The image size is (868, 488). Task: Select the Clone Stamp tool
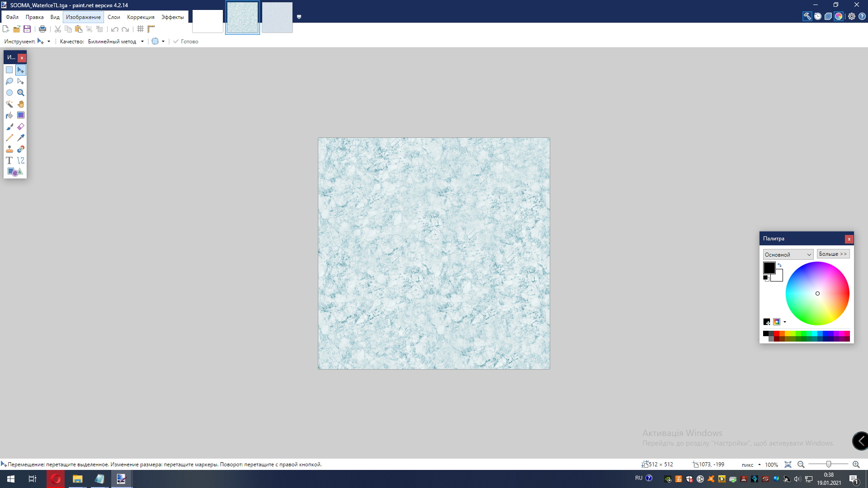[x=9, y=149]
